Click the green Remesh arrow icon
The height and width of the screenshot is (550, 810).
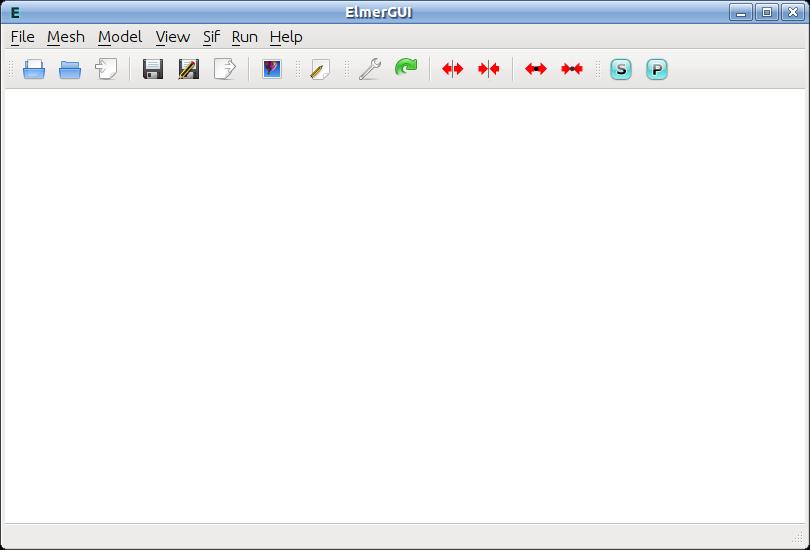click(406, 68)
